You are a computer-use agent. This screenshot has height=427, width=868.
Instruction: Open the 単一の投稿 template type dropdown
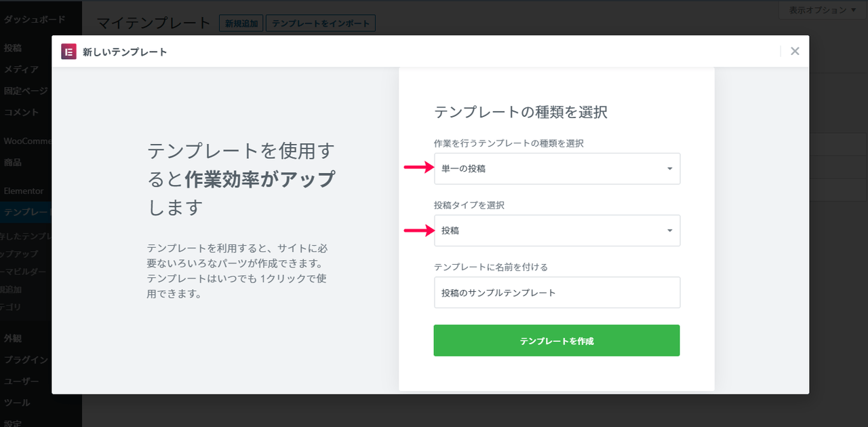557,168
